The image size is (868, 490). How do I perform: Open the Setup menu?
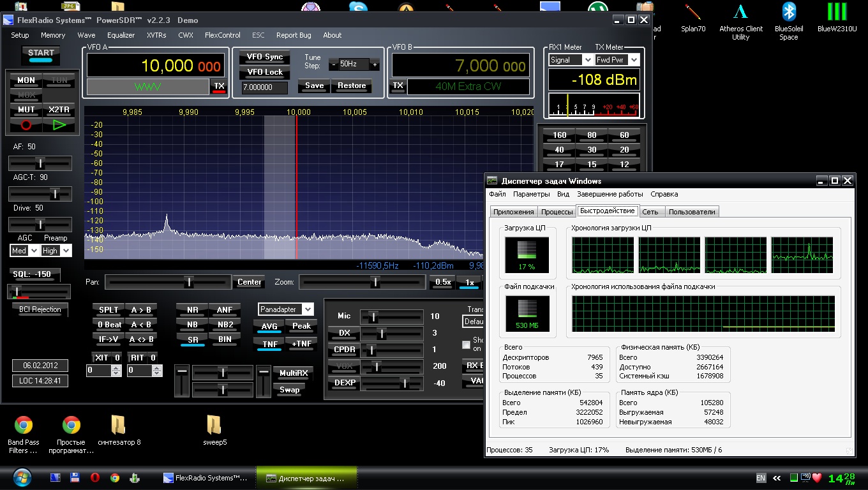20,35
